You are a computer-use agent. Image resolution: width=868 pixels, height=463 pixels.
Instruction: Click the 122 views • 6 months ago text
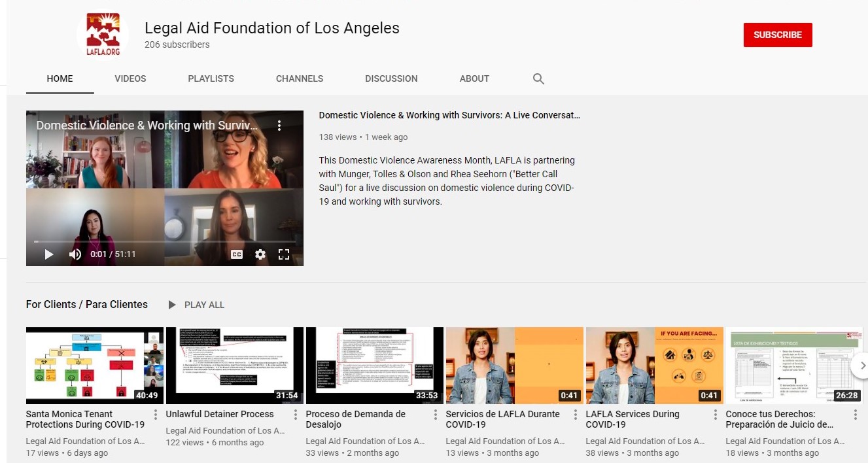(x=215, y=442)
